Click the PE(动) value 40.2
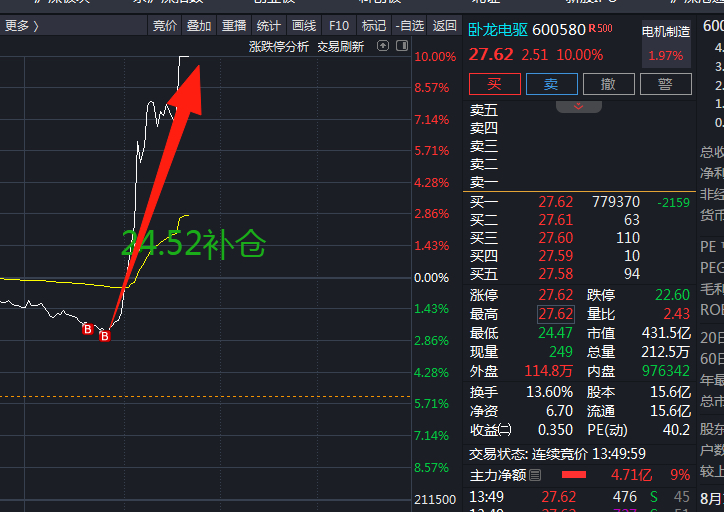724x512 pixels. pyautogui.click(x=676, y=430)
